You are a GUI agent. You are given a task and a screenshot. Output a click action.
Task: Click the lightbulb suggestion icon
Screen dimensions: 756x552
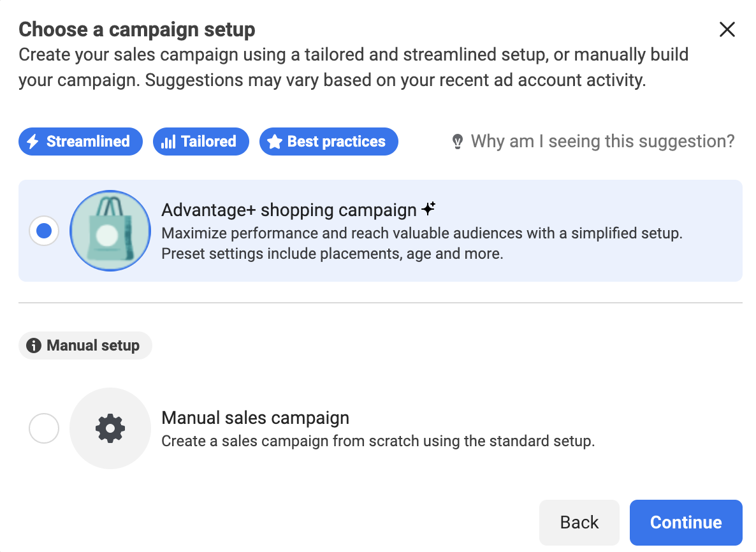pos(457,141)
